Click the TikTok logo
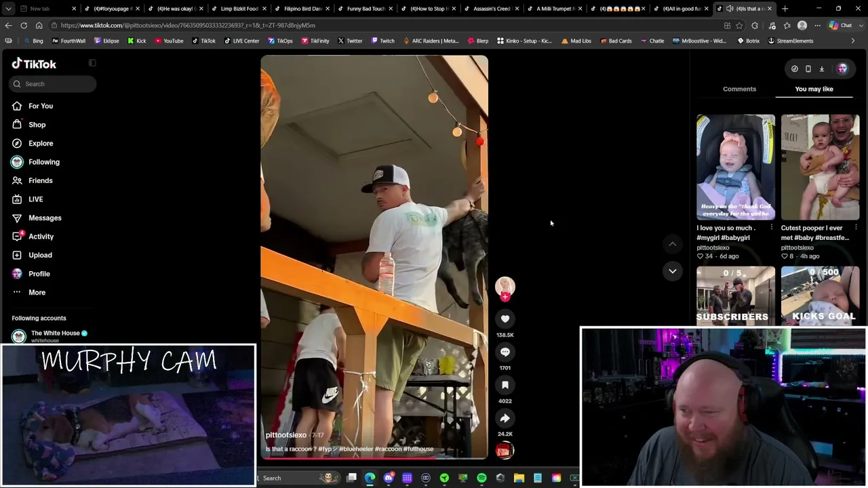 point(34,64)
